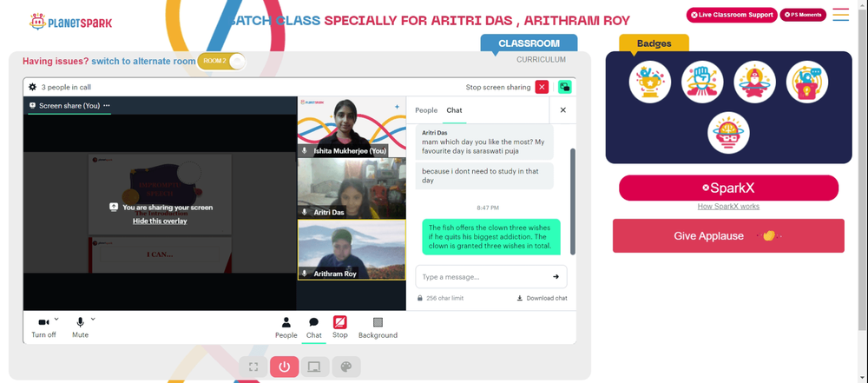The height and width of the screenshot is (383, 868).
Task: Click the green screen layout icon
Action: tap(565, 87)
